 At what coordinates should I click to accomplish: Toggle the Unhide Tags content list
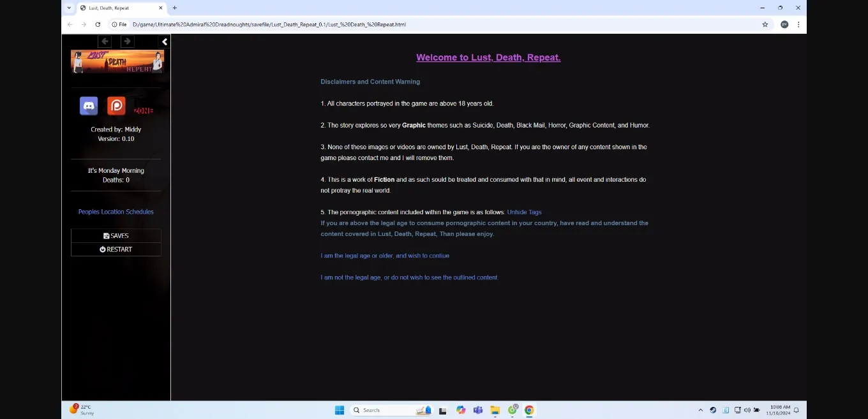[x=524, y=212]
